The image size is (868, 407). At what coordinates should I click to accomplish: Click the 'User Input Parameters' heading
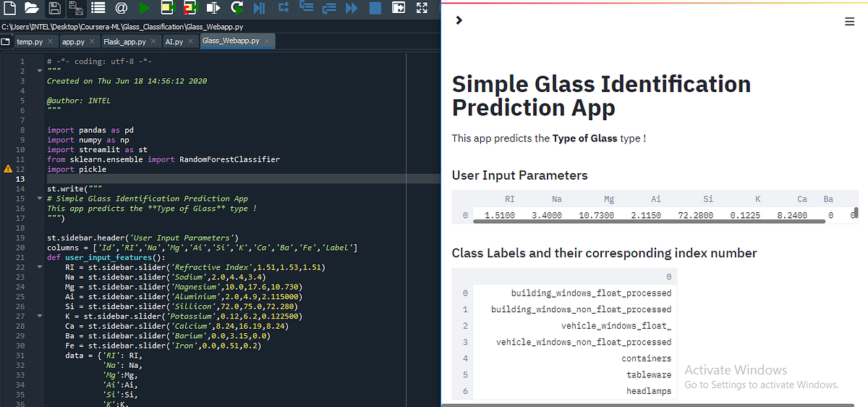click(x=520, y=175)
